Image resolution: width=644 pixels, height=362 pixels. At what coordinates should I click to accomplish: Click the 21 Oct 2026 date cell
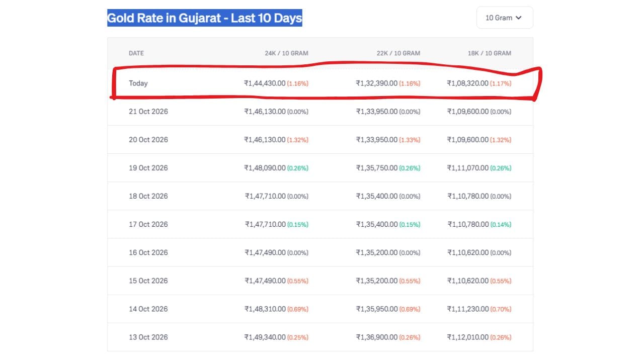click(x=148, y=112)
